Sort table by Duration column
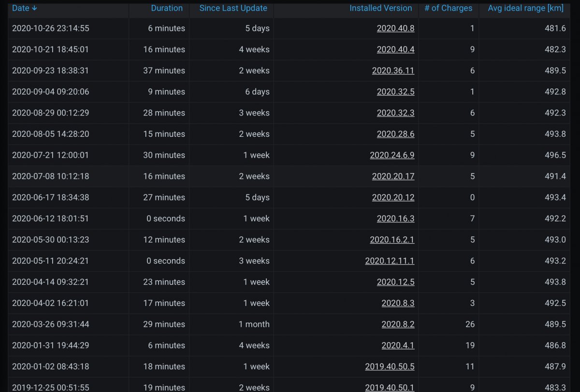580x392 pixels. tap(167, 8)
